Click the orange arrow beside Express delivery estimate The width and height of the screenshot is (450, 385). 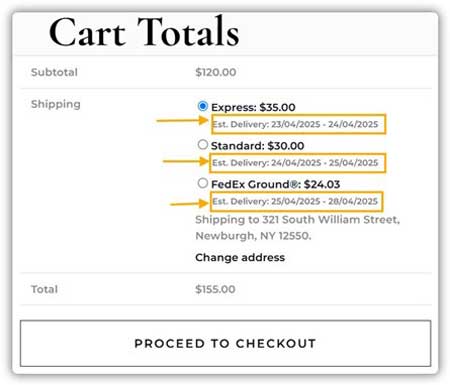click(183, 120)
